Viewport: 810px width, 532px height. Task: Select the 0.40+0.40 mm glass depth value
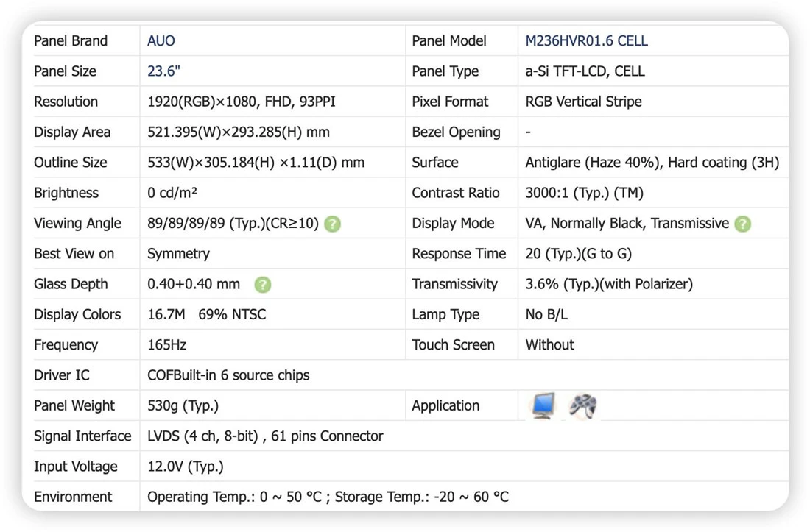194,284
